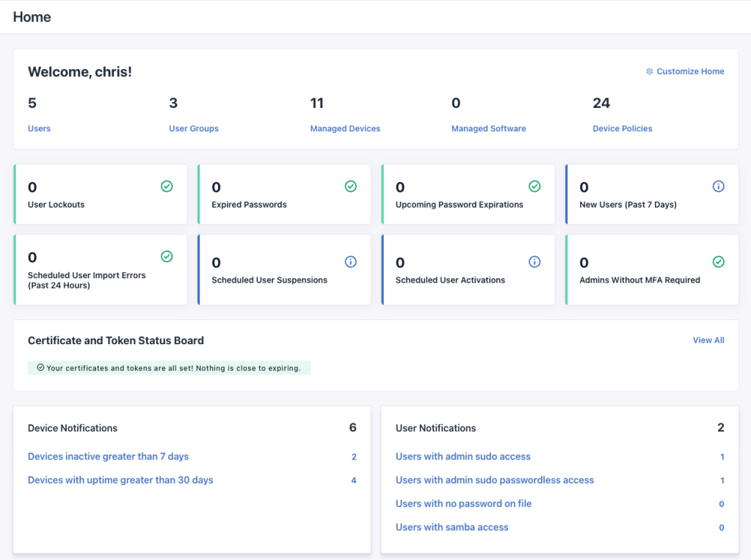Go to Managed Devices
The image size is (751, 560).
pos(345,128)
